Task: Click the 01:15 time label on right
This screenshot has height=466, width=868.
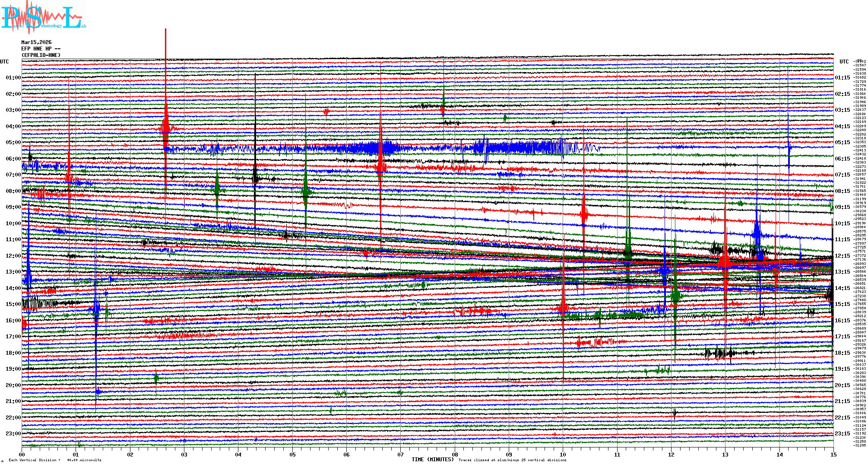Action: pos(842,78)
